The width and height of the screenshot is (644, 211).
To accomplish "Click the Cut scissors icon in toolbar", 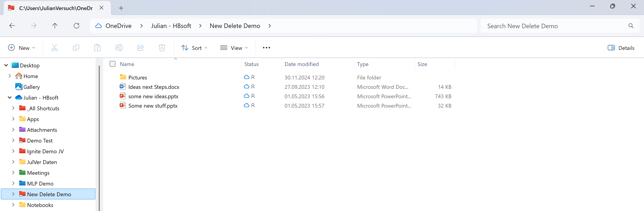I will (55, 48).
